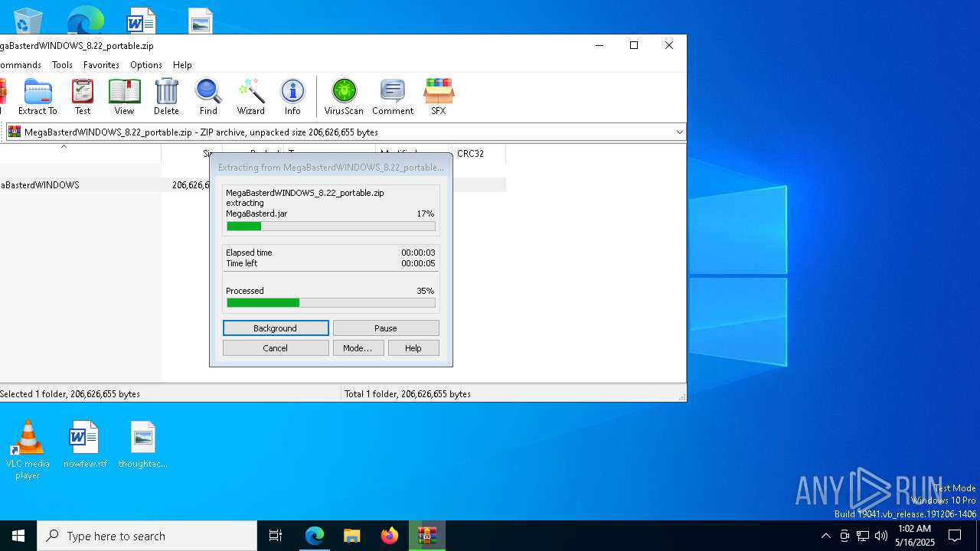
Task: Click the Processed total progress bar
Action: pos(331,303)
